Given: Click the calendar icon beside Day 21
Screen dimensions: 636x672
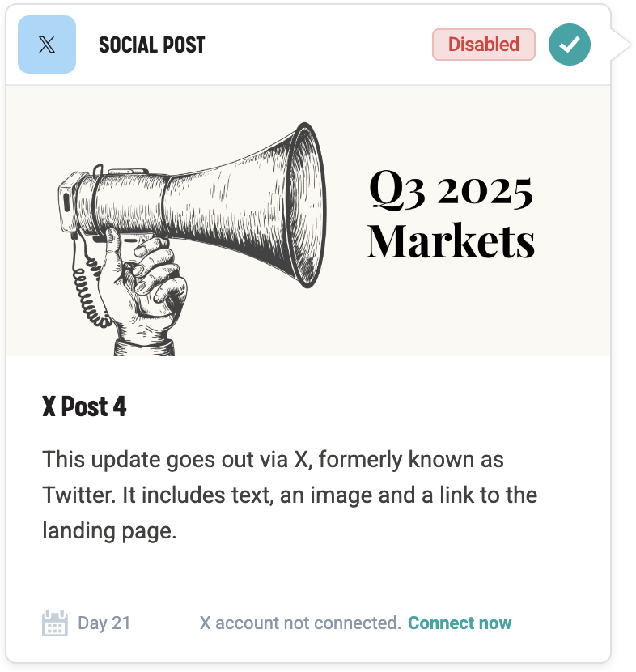Looking at the screenshot, I should click(x=54, y=623).
